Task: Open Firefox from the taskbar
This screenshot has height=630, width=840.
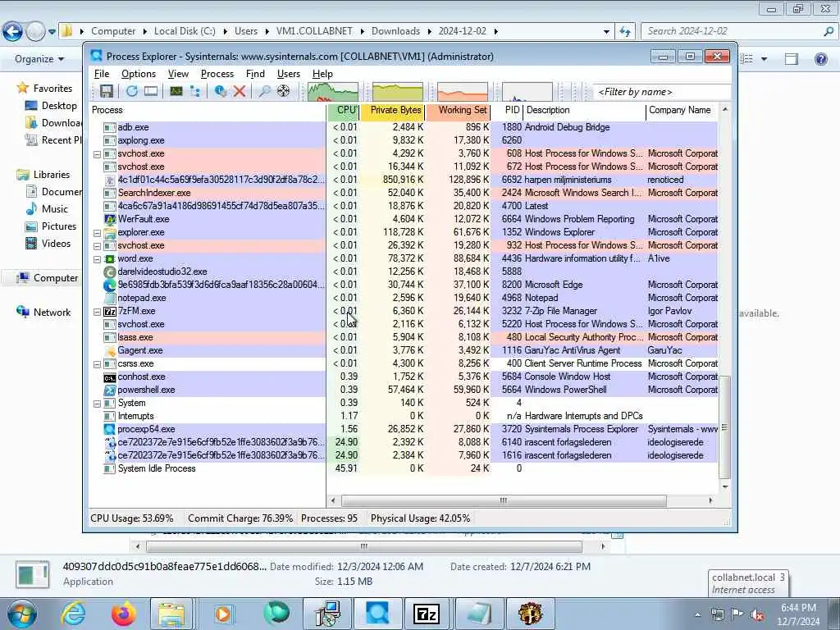Action: [x=124, y=614]
